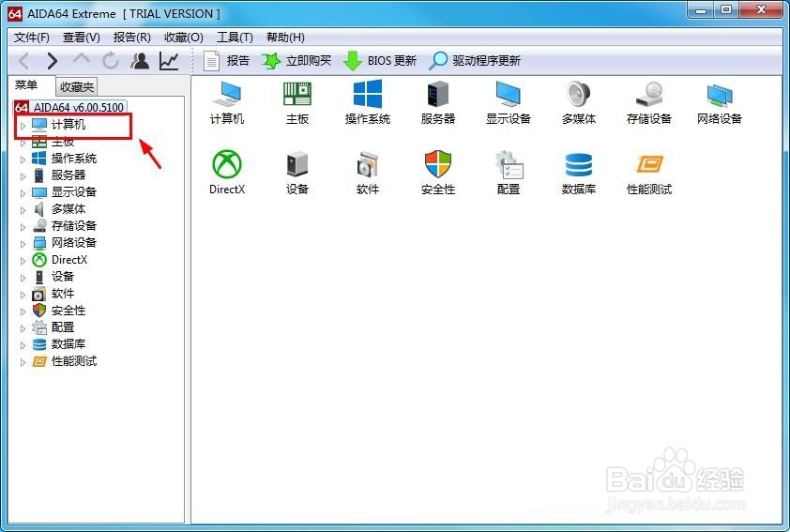Image resolution: width=790 pixels, height=532 pixels.
Task: Select 存储设备 in the sidebar tree
Action: (x=64, y=226)
